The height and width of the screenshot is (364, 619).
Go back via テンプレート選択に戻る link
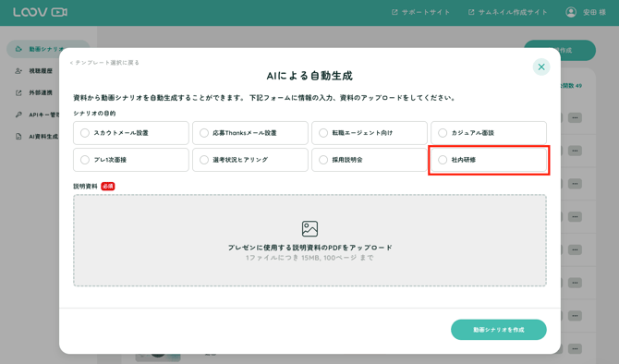coord(104,63)
